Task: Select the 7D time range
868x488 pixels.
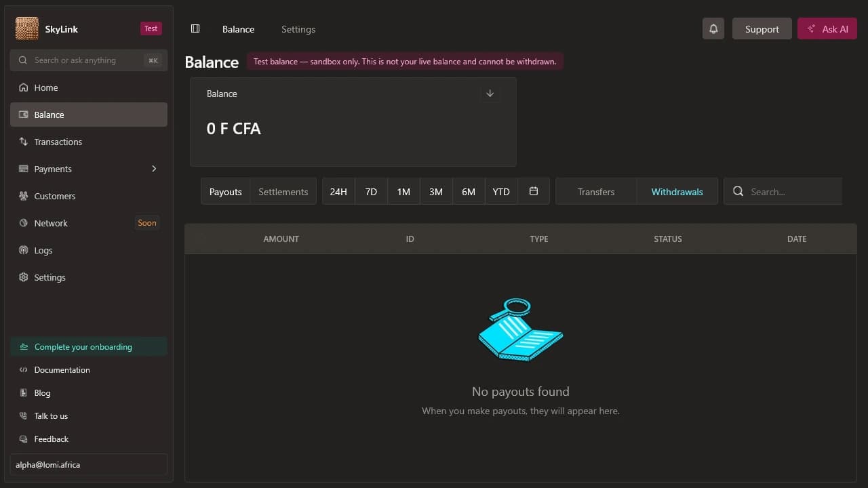Action: click(371, 192)
